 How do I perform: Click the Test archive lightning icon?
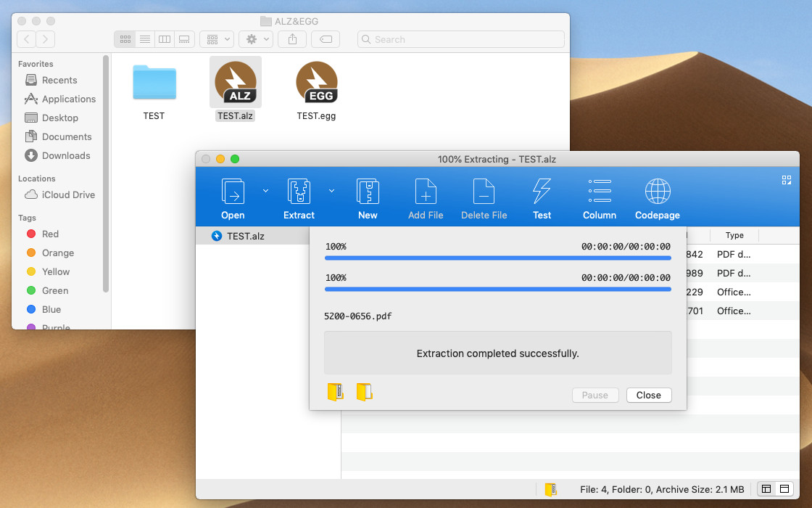pos(542,192)
